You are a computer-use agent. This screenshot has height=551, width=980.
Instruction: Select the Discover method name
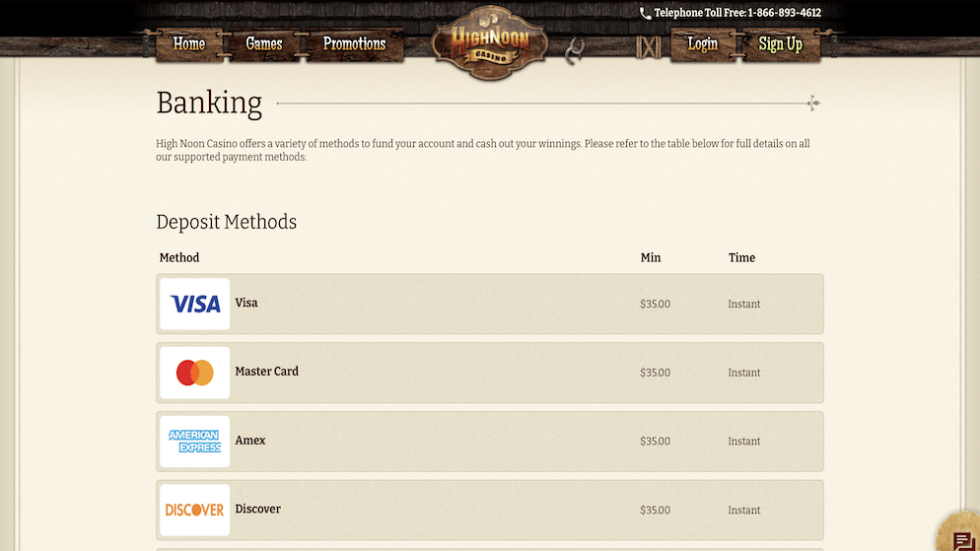(x=257, y=510)
